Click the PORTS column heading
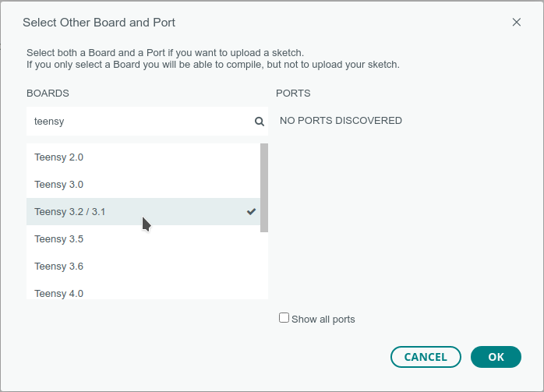544x392 pixels. click(x=293, y=94)
